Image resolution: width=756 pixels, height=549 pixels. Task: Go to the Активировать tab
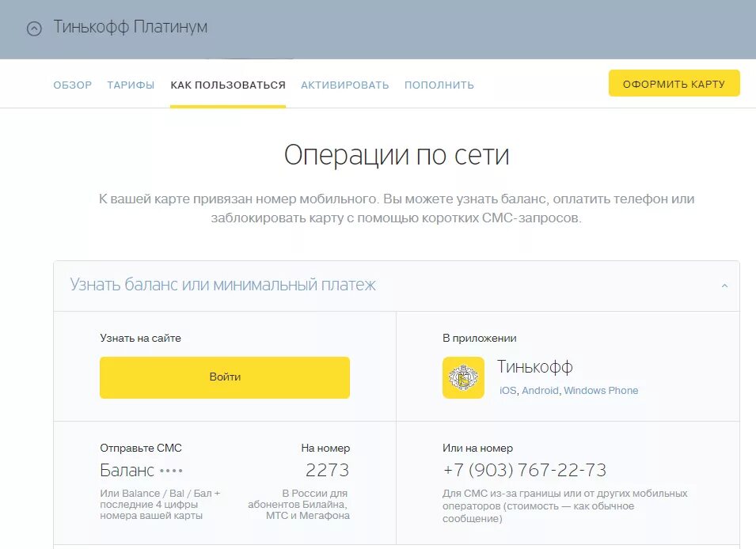pyautogui.click(x=344, y=85)
